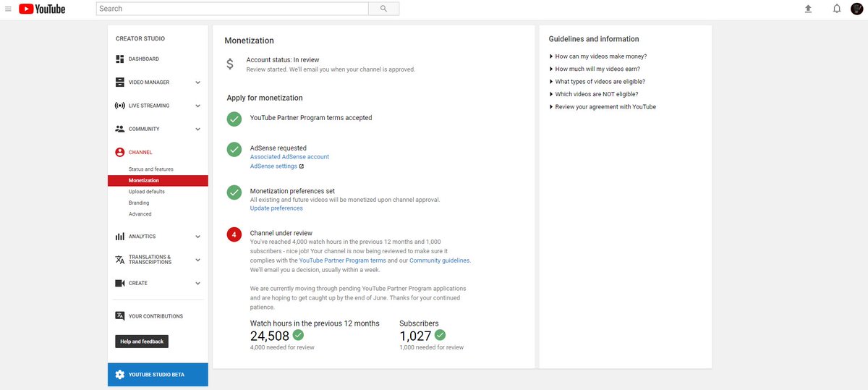Image resolution: width=868 pixels, height=390 pixels.
Task: Click the Create camera icon
Action: tap(120, 283)
